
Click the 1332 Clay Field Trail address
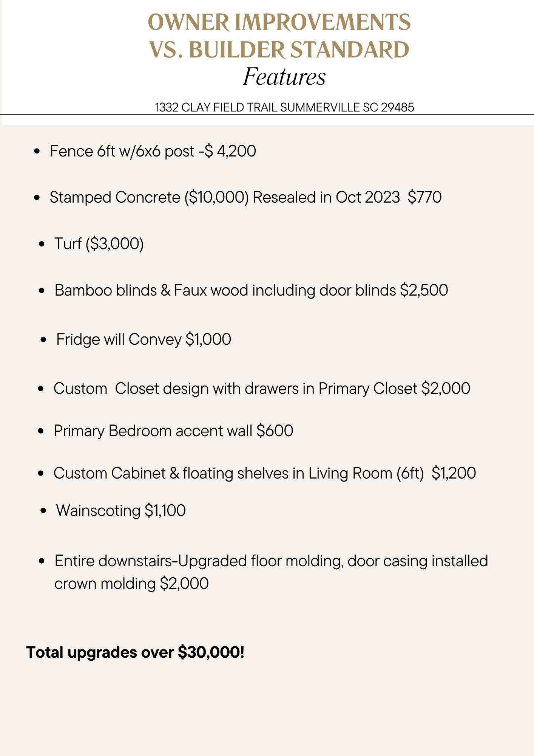pyautogui.click(x=285, y=107)
